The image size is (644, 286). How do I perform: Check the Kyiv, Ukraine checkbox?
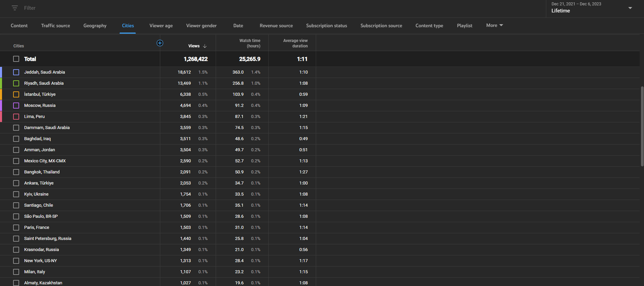tap(16, 194)
